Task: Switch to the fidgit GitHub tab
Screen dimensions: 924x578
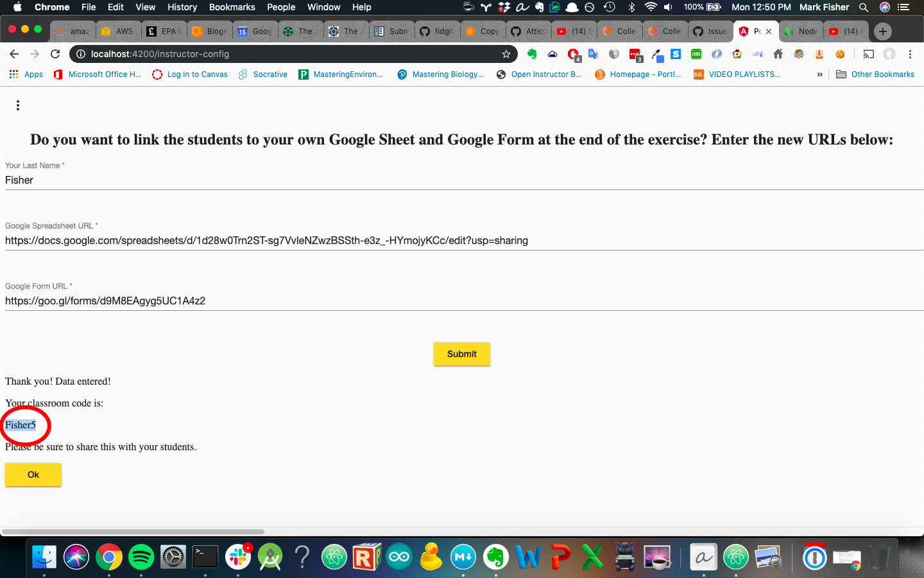Action: coord(437,30)
